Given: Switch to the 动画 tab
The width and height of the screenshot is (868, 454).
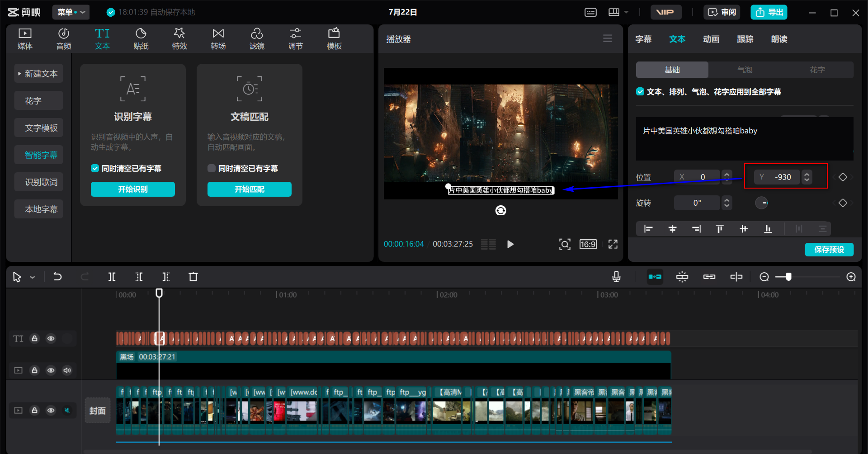Looking at the screenshot, I should point(711,39).
